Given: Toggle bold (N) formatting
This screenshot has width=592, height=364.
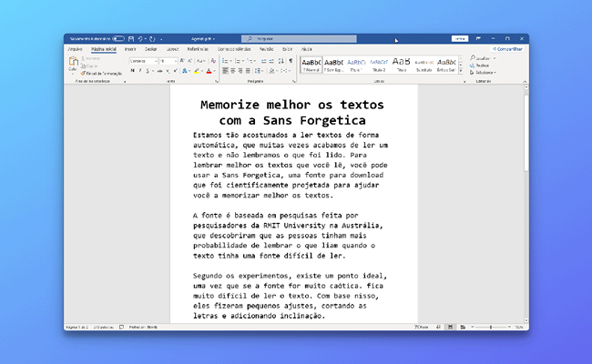Looking at the screenshot, I should coord(133,71).
